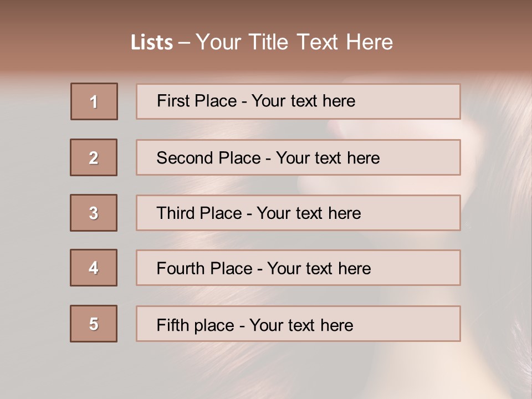The image size is (532, 399).
Task: Click the words Title Text Here
Action: [x=321, y=42]
